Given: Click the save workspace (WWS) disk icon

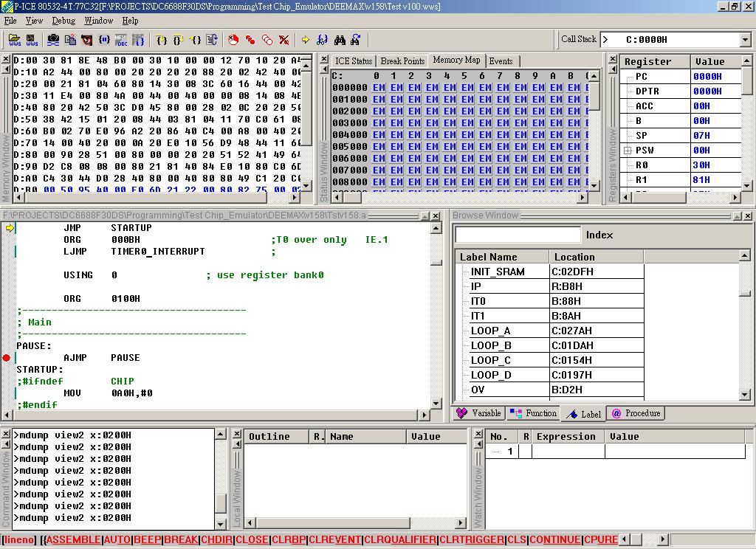Looking at the screenshot, I should (32, 40).
